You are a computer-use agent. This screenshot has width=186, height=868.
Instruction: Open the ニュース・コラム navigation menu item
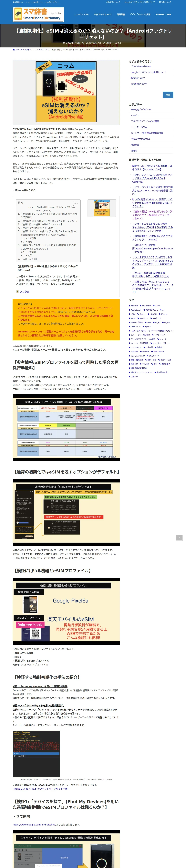(x=81, y=14)
